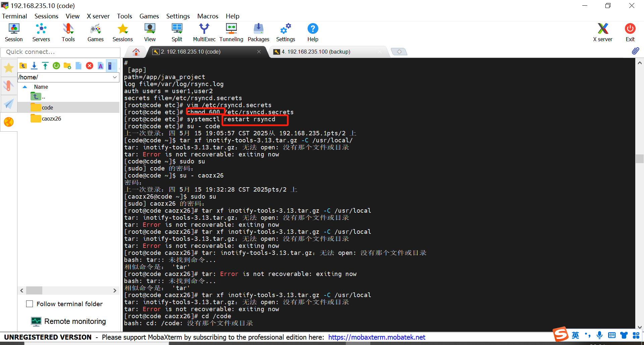Select the code folder in the file list

coord(68,108)
